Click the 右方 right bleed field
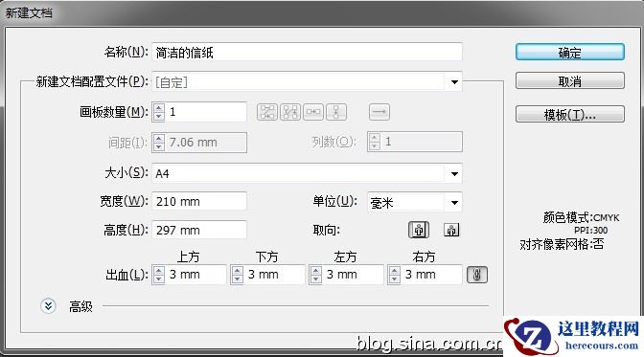 pos(431,275)
